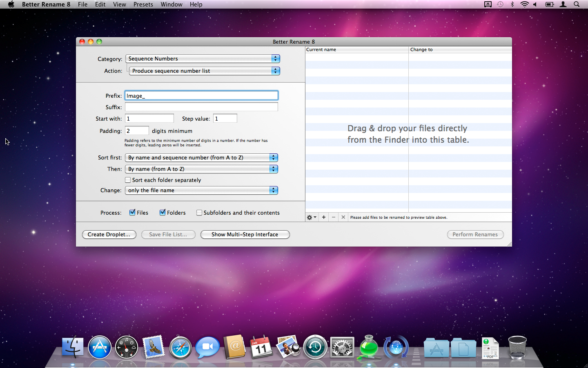Clear the file list with the X icon

[x=343, y=217]
